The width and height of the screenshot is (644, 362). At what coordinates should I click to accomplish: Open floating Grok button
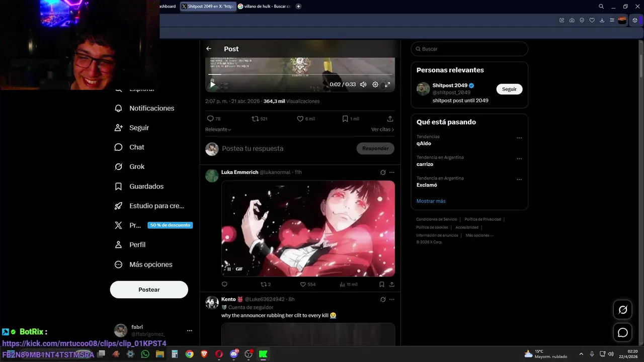tap(623, 310)
